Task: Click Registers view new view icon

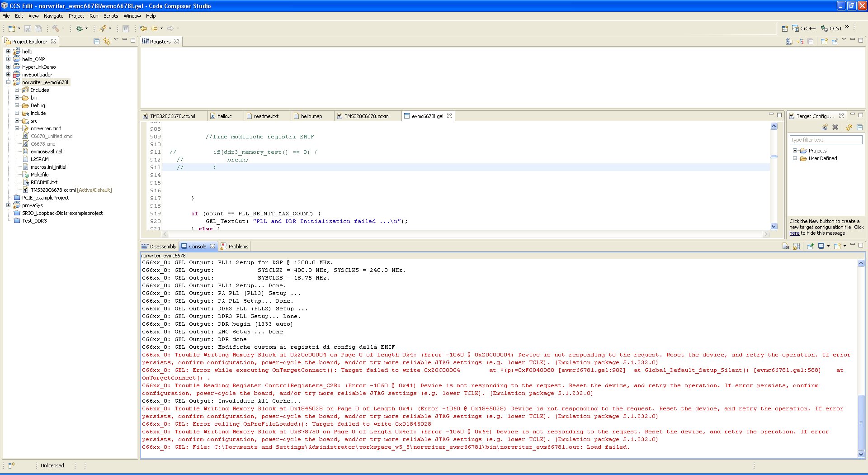Action: coord(824,41)
